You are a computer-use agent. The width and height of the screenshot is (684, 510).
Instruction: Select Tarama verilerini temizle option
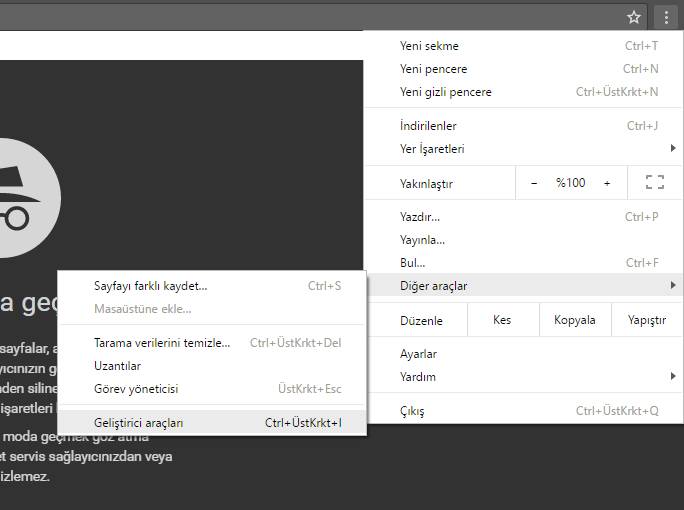tap(162, 343)
